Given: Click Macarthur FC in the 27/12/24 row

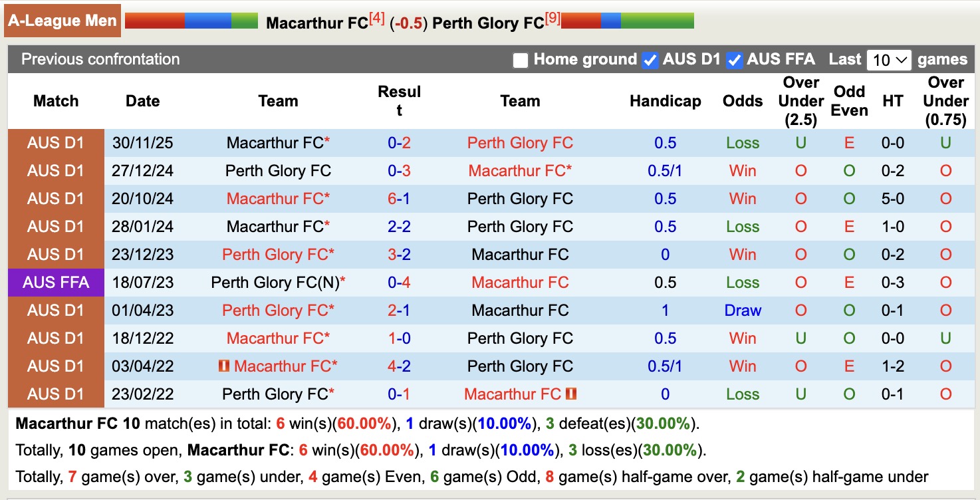Looking at the screenshot, I should 521,170.
